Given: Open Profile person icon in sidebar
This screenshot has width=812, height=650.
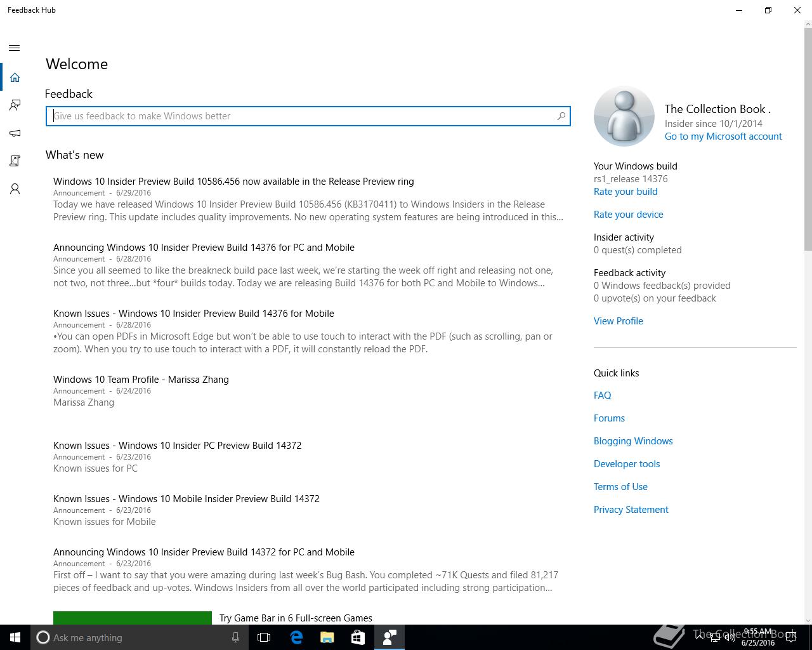Looking at the screenshot, I should (x=15, y=189).
